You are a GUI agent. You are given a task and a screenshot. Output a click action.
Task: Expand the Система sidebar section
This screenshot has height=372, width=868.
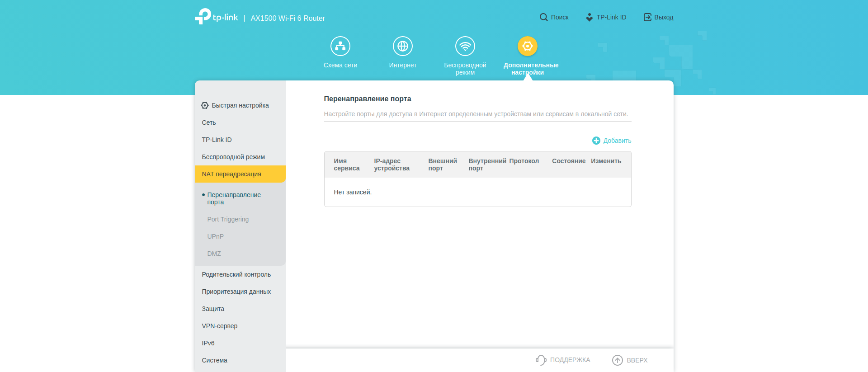(214, 360)
